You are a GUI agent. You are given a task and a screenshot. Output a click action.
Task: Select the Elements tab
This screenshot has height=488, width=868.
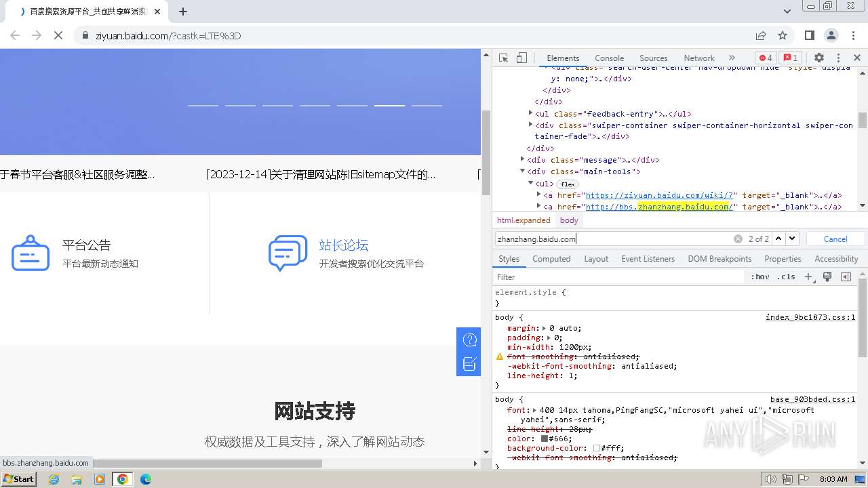pyautogui.click(x=563, y=58)
